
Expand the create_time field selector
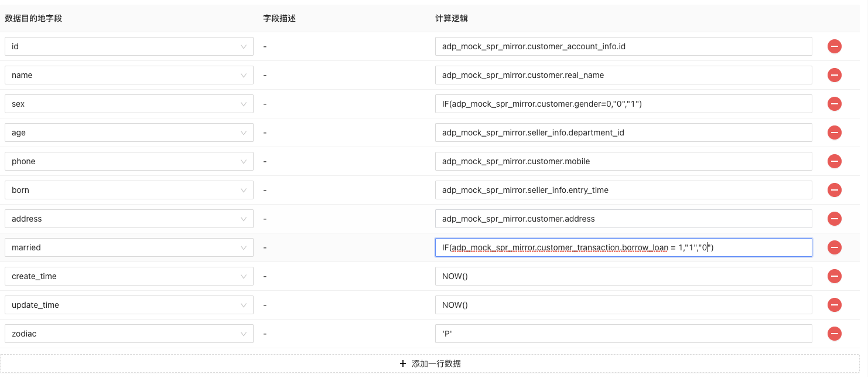click(129, 276)
